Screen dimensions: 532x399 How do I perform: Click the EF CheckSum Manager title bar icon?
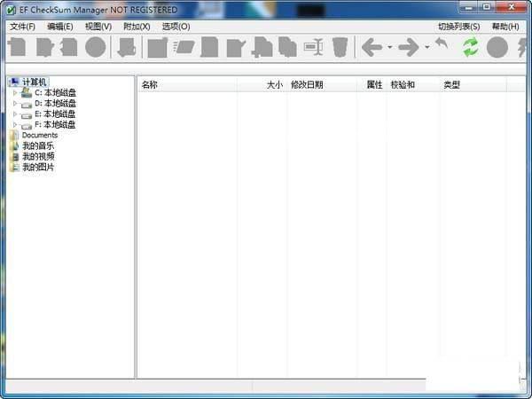(11, 10)
